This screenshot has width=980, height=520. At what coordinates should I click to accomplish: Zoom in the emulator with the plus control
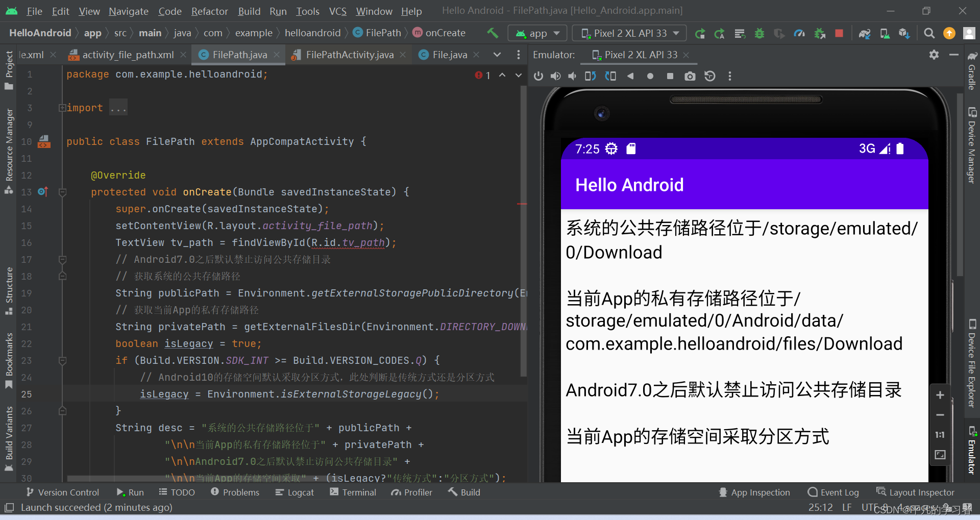pos(940,394)
